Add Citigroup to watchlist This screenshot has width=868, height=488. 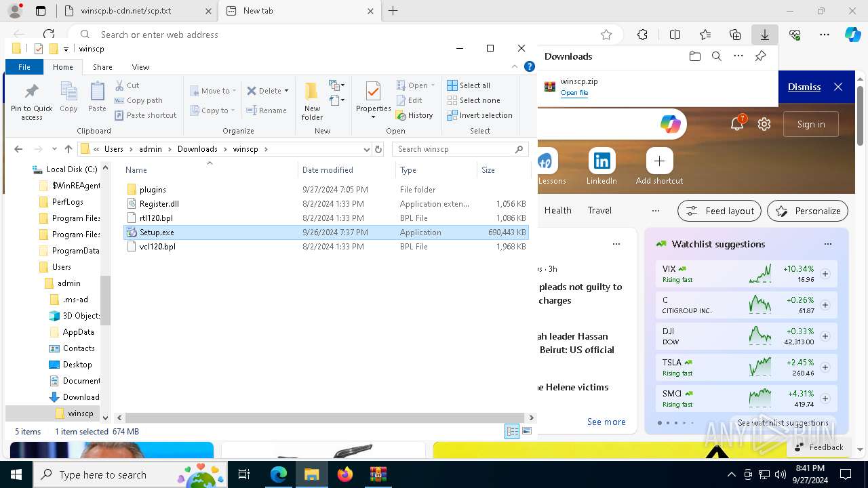point(825,305)
